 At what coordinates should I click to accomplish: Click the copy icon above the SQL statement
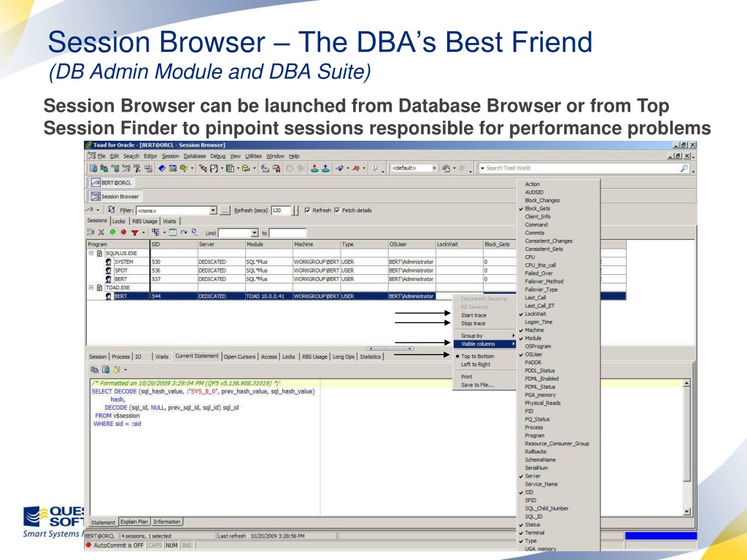coord(94,370)
